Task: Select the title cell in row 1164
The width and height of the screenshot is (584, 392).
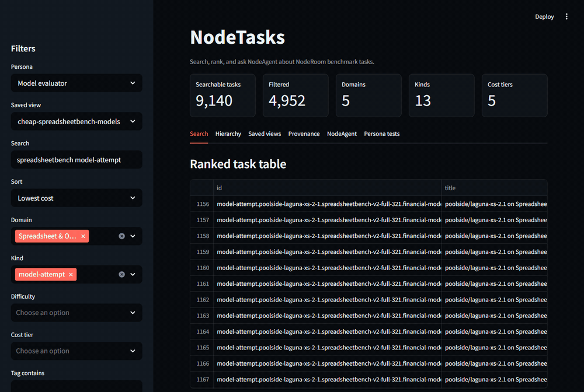Action: [494, 332]
